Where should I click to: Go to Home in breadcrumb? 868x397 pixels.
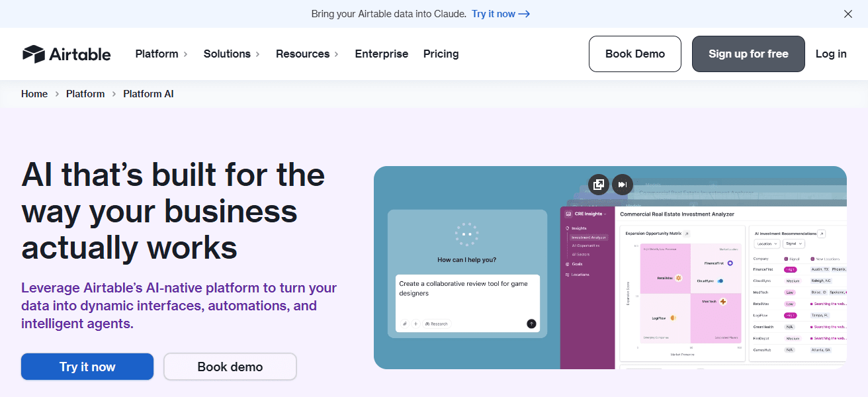click(34, 94)
